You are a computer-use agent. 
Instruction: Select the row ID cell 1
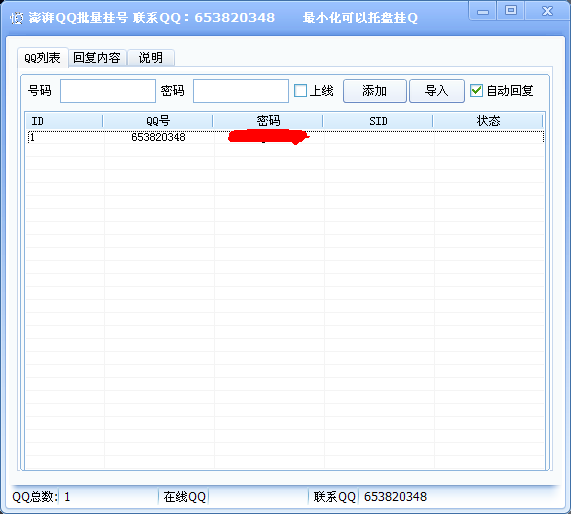(32, 137)
